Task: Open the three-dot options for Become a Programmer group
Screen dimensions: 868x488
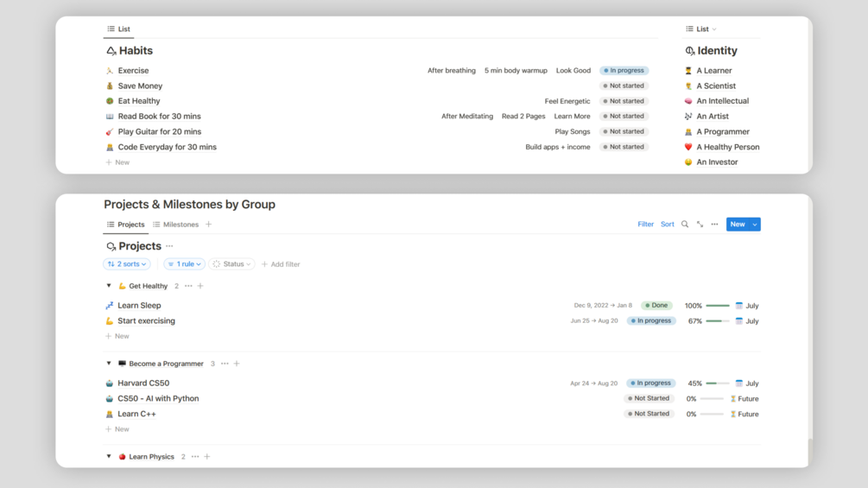Action: 225,364
